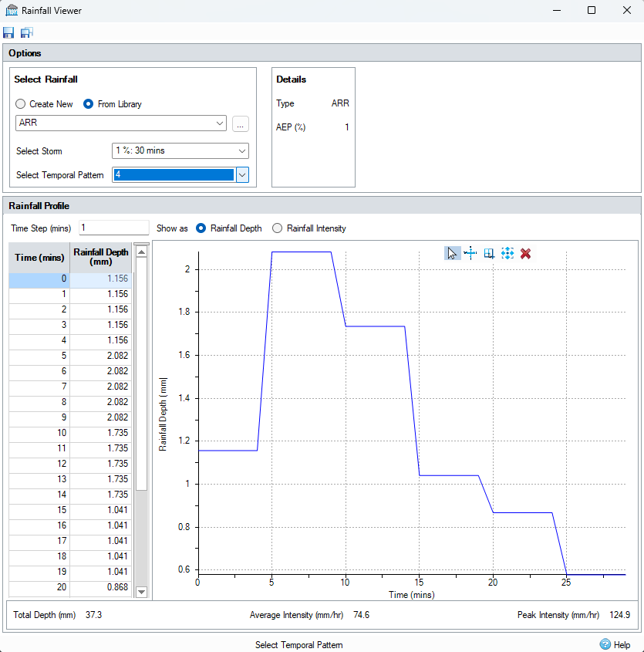Click the red X chart icon
Viewport: 644px width, 652px height.
coord(525,253)
